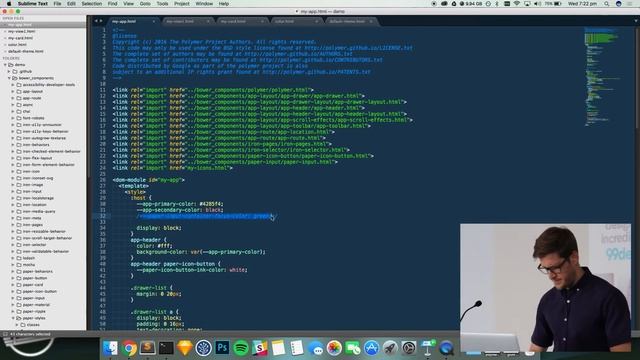
Task: Switch to the my-card.html tab
Action: (242, 21)
